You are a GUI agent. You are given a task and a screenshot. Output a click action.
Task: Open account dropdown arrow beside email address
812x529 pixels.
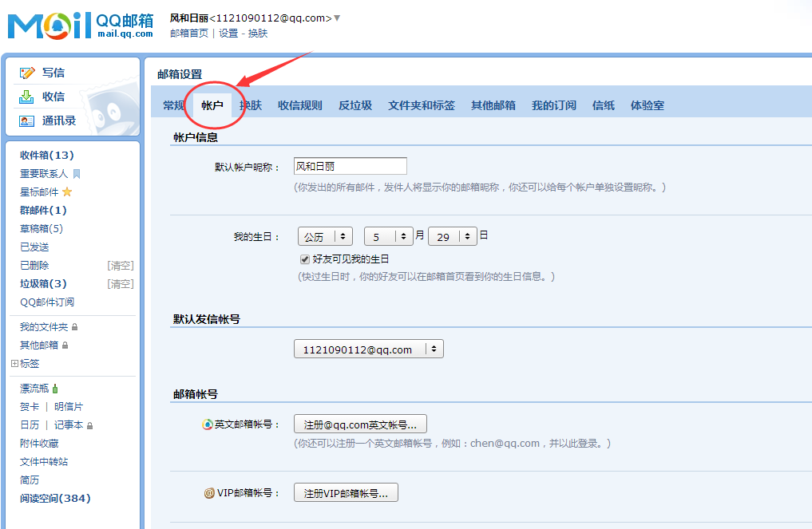coord(337,18)
